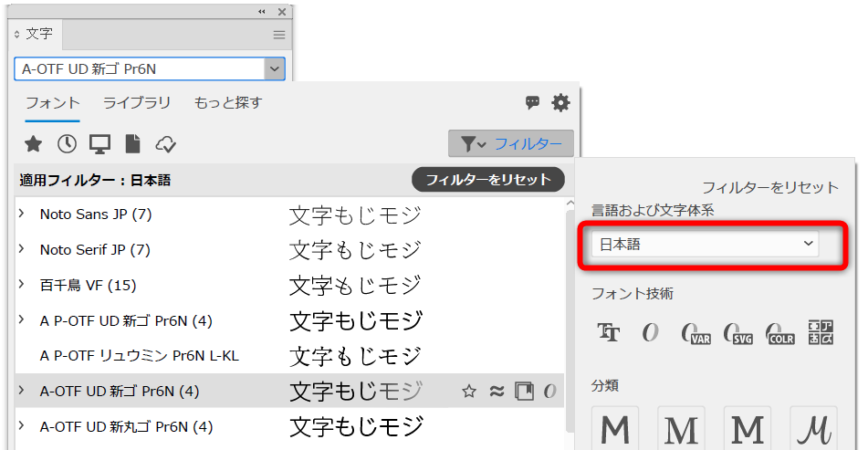Open the 文字 panel hamburger menu

(x=279, y=34)
